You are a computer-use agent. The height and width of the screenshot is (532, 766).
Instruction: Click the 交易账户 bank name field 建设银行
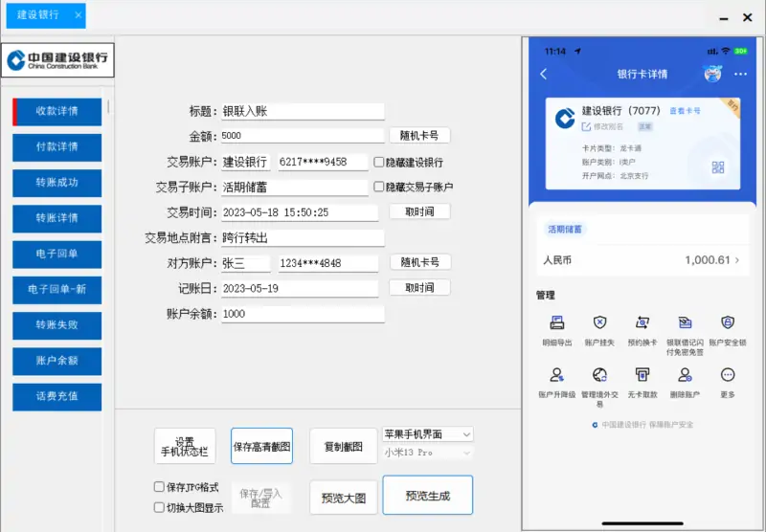click(x=245, y=162)
